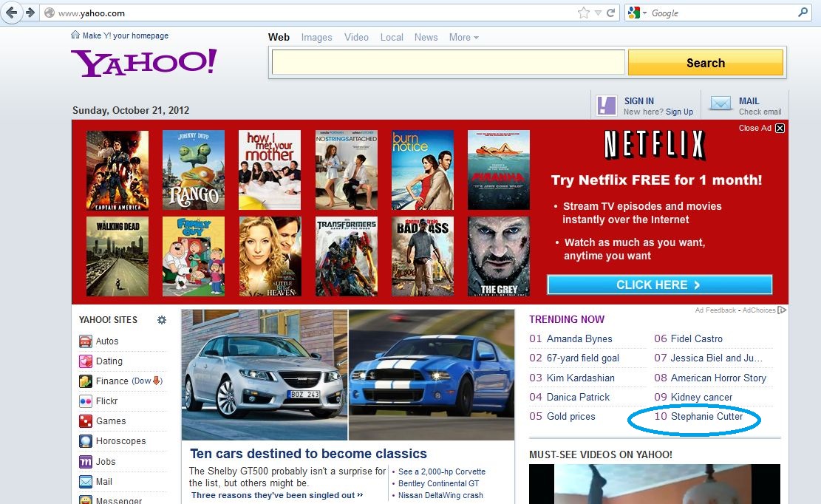Click the Yahoo! logo

point(144,63)
